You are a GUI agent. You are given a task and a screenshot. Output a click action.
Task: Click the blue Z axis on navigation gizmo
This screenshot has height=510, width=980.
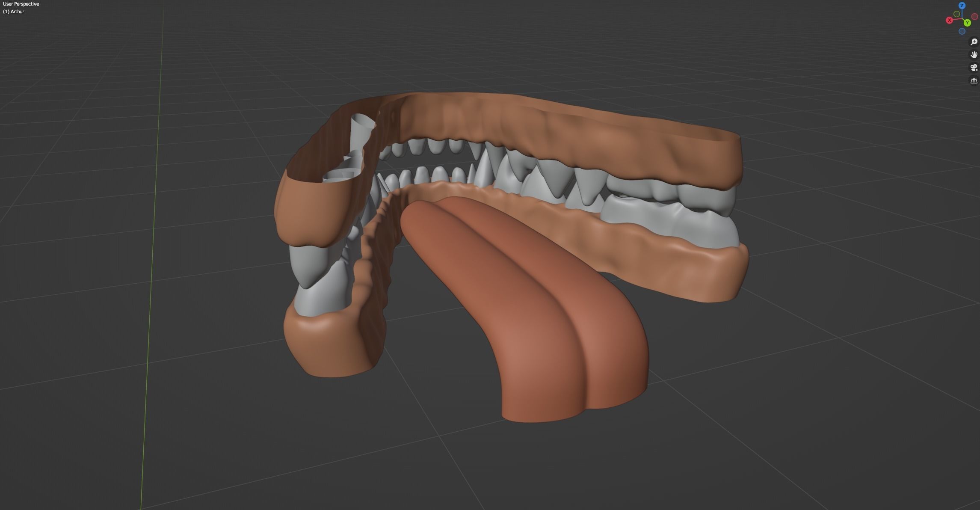[962, 6]
